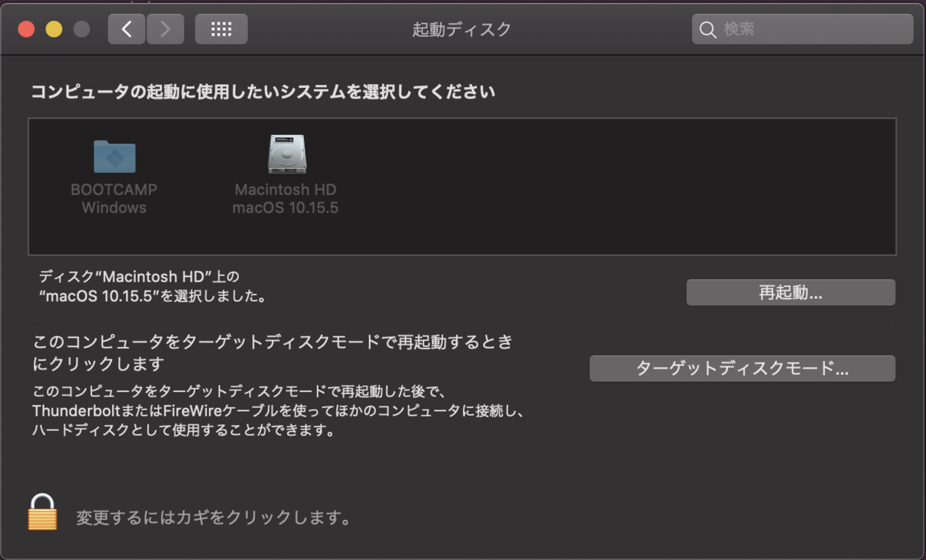Click the "BOOTCAMP Windows" label text
Viewport: 926px width, 560px height.
click(114, 198)
